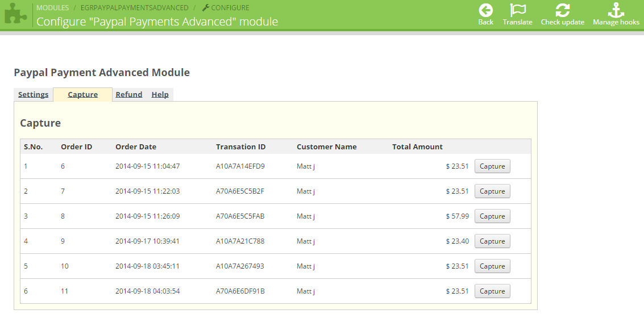Select transaction ID A10A7A21C788
Viewport: 644px width, 318px height.
(x=240, y=241)
